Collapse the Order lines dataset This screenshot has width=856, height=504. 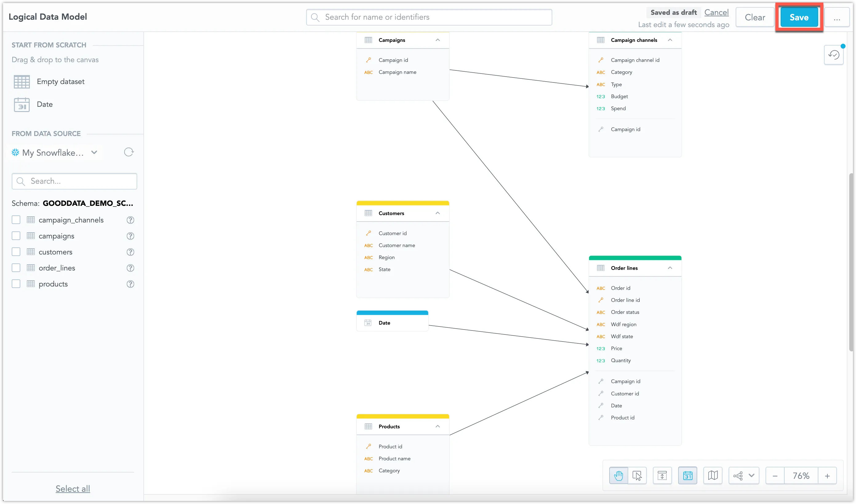pos(670,268)
